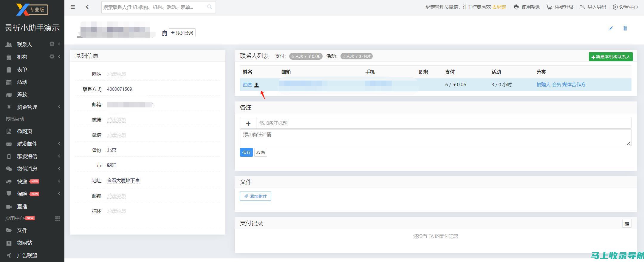Edit address 金泰大厦地下室
The height and width of the screenshot is (262, 644).
[123, 181]
